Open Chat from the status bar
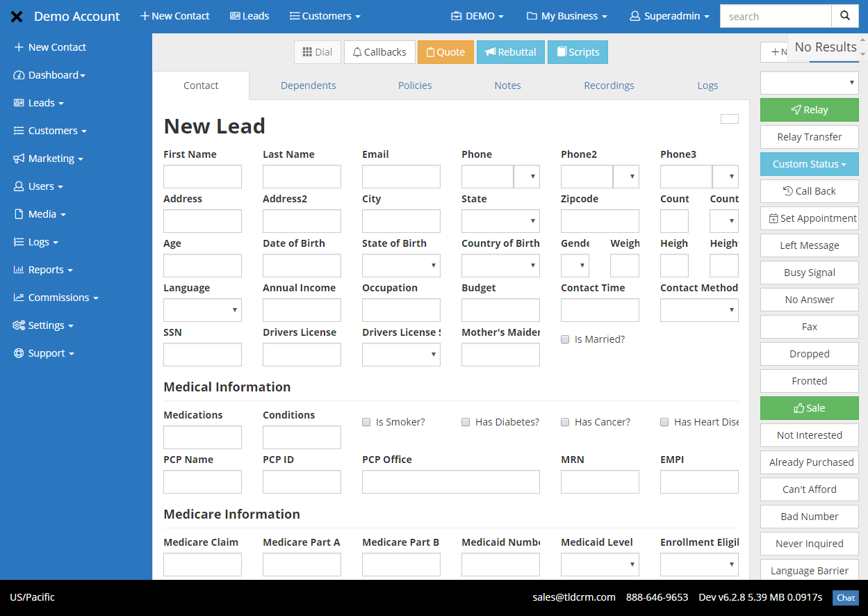This screenshot has height=616, width=868. coord(845,597)
